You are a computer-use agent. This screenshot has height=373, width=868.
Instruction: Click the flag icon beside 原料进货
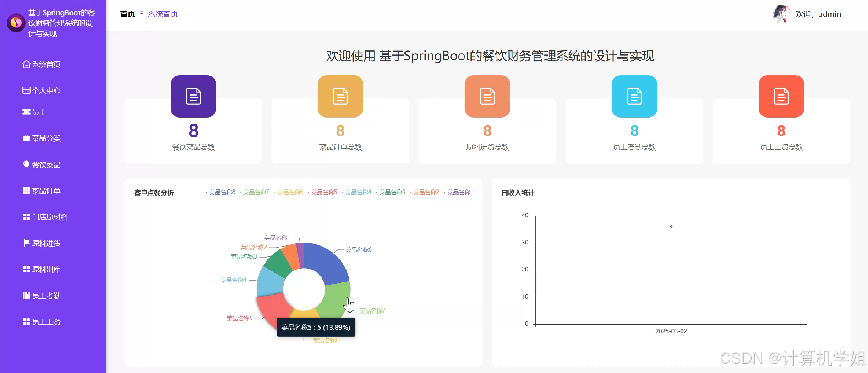[x=27, y=243]
